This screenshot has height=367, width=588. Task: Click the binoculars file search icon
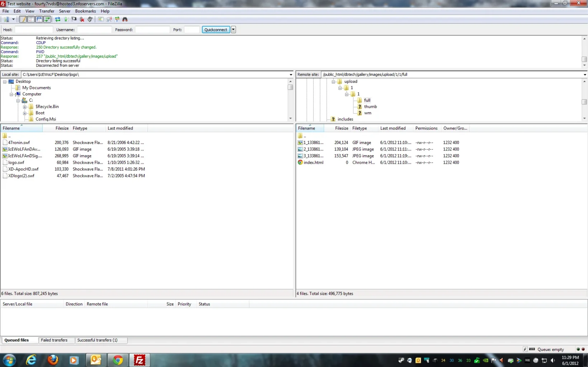pos(125,19)
